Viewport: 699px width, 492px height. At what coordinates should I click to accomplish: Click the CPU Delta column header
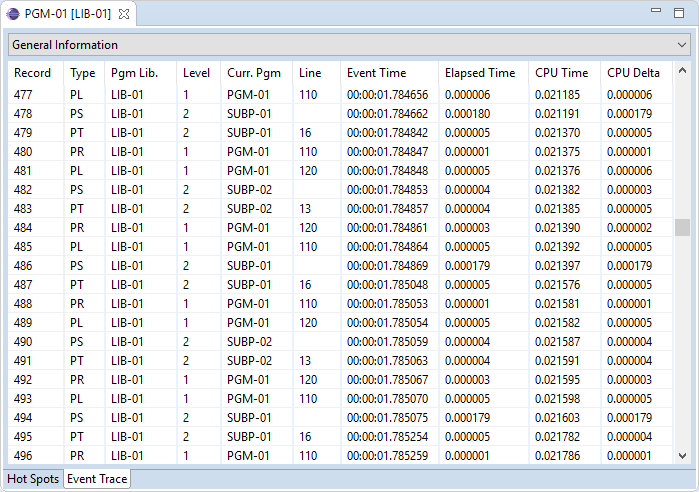[x=633, y=73]
